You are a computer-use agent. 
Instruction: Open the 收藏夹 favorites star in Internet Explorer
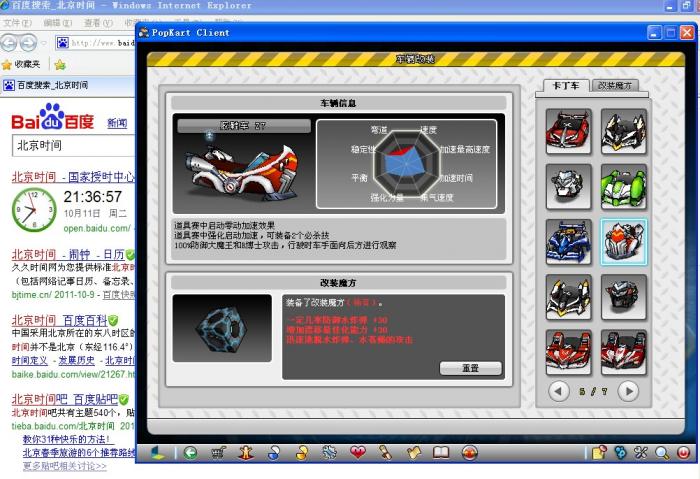21,65
